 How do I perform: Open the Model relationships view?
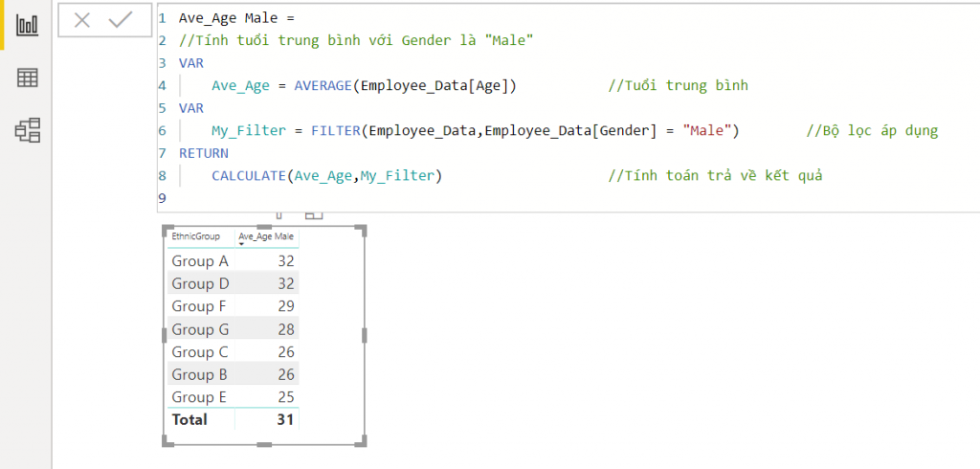pos(27,131)
